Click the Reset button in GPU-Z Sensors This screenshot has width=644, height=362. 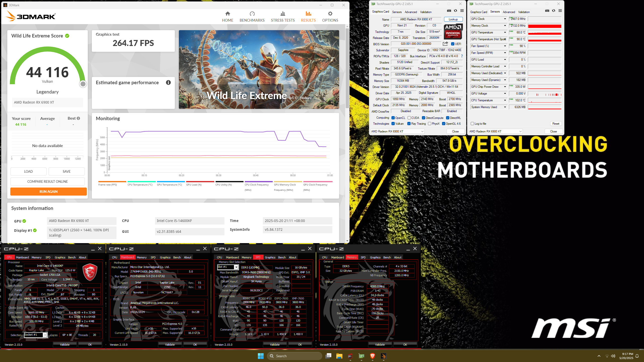coord(556,124)
